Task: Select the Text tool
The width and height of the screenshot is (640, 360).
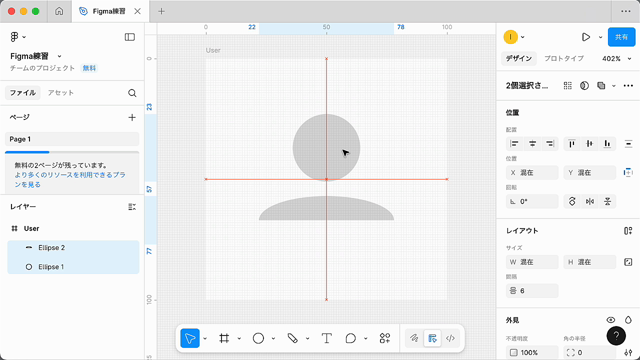Action: pyautogui.click(x=327, y=338)
